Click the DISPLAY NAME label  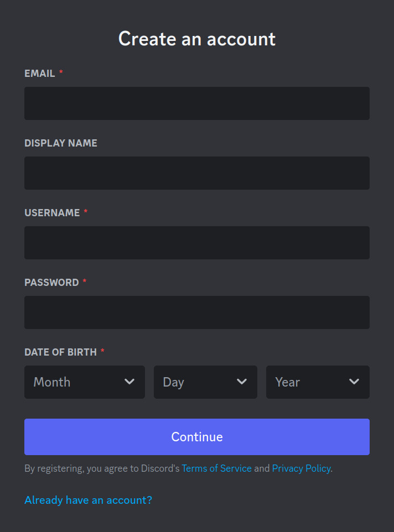pos(61,143)
